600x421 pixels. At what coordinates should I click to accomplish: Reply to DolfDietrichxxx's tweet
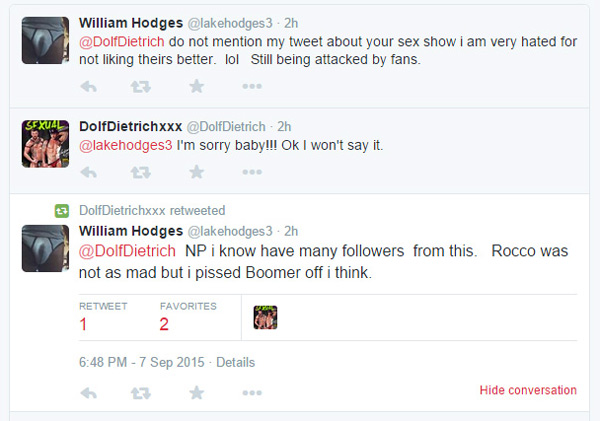[88, 172]
